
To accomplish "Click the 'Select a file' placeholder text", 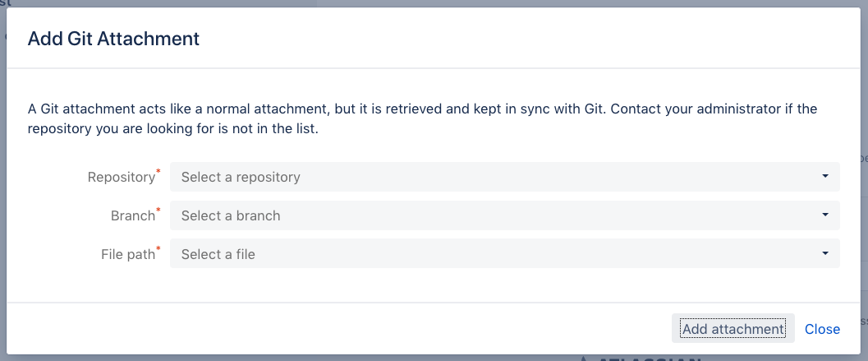I will pos(218,254).
